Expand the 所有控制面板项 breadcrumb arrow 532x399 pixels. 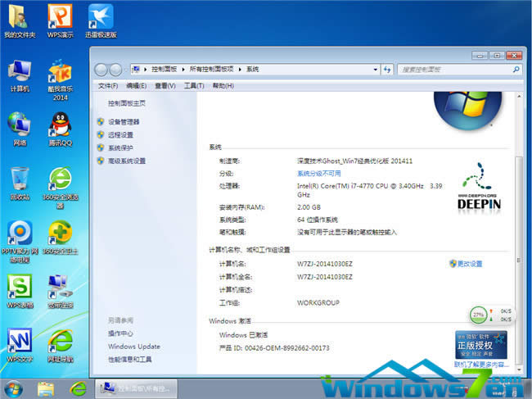(x=239, y=70)
